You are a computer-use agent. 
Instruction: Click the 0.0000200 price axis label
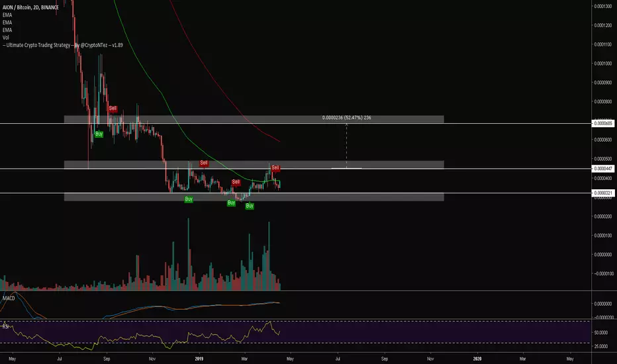click(x=603, y=216)
